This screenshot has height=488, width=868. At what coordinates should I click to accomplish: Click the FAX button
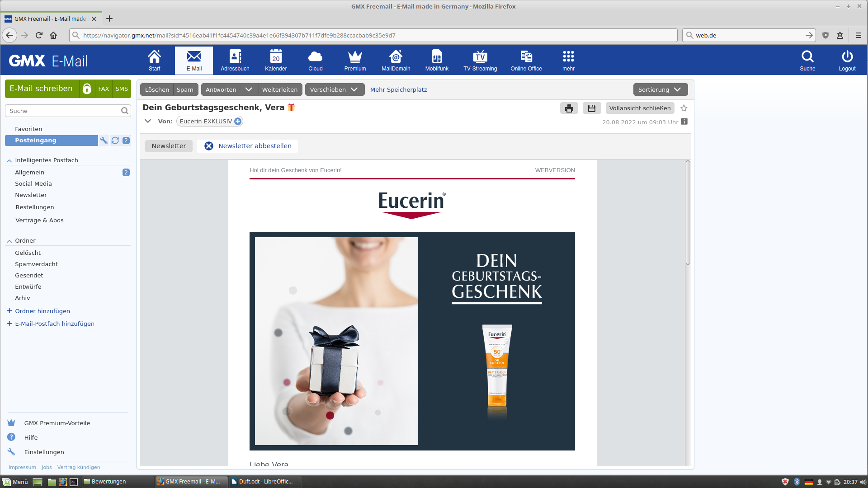[104, 89]
